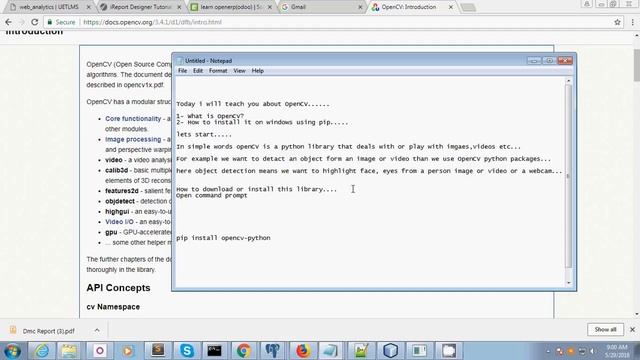This screenshot has width=640, height=360.
Task: Click the 'gpu' list item on page
Action: [x=111, y=232]
